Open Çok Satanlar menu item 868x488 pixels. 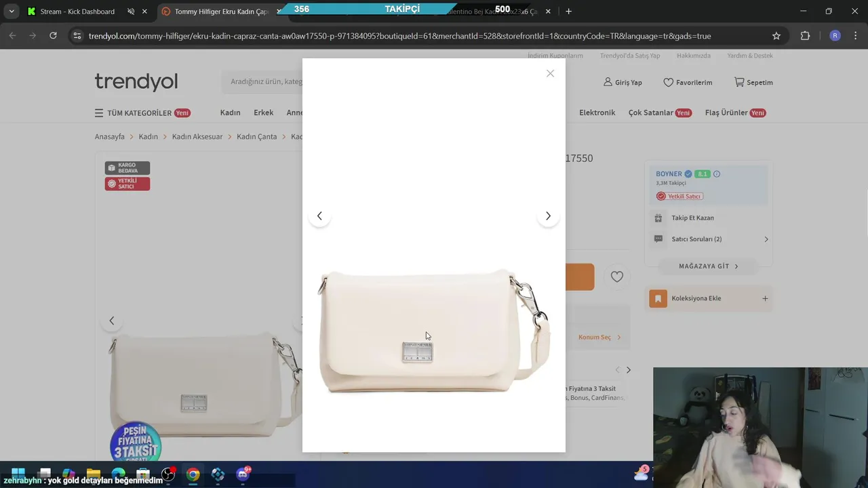[659, 113]
